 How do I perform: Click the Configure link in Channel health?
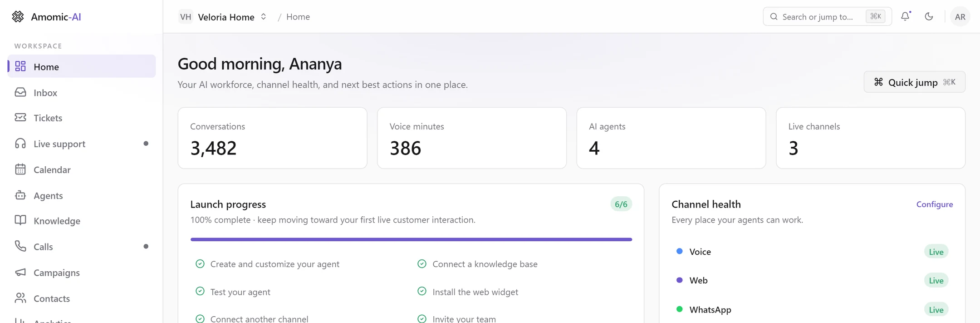[x=934, y=204]
